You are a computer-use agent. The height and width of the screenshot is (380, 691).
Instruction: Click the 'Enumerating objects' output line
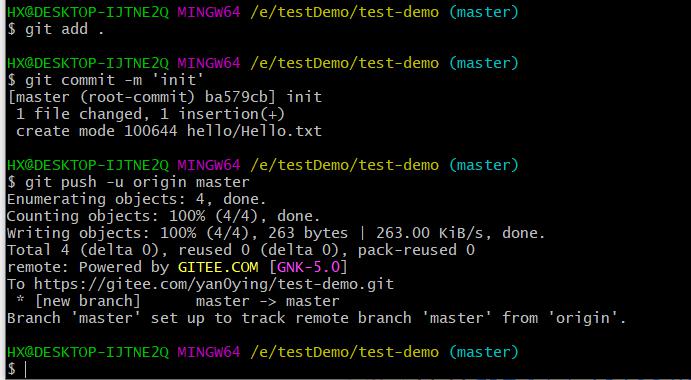coord(137,199)
